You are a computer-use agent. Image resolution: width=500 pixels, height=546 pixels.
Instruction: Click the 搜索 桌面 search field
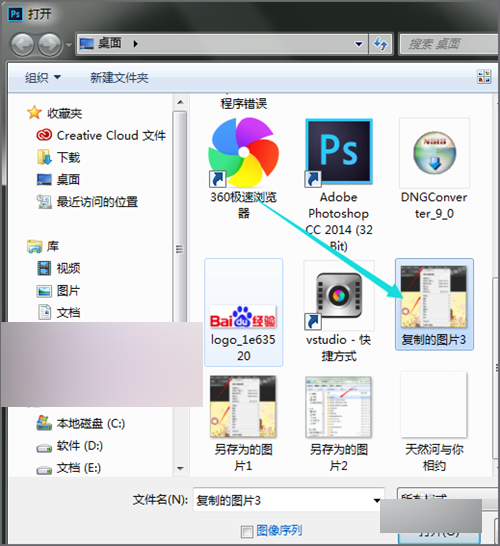(x=449, y=44)
